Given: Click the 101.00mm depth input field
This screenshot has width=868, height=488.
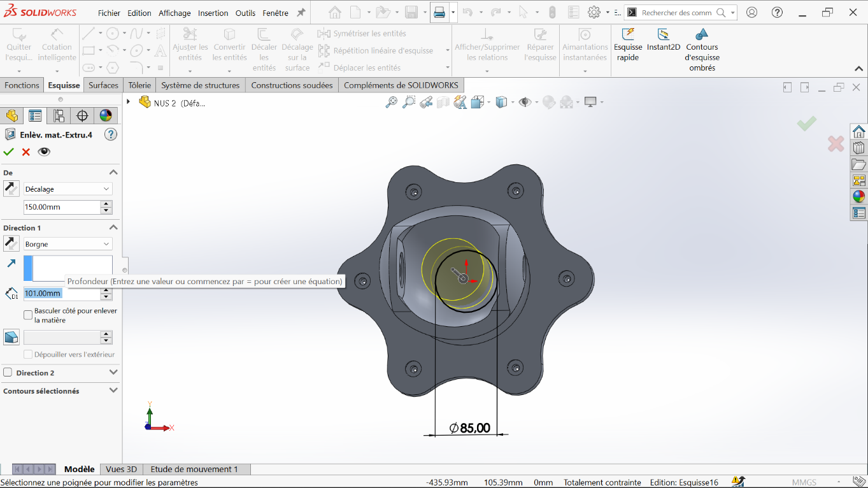Looking at the screenshot, I should click(61, 294).
